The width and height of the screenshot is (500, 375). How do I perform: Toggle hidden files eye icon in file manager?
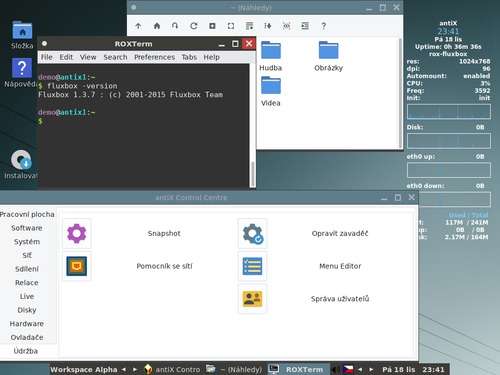(x=286, y=26)
